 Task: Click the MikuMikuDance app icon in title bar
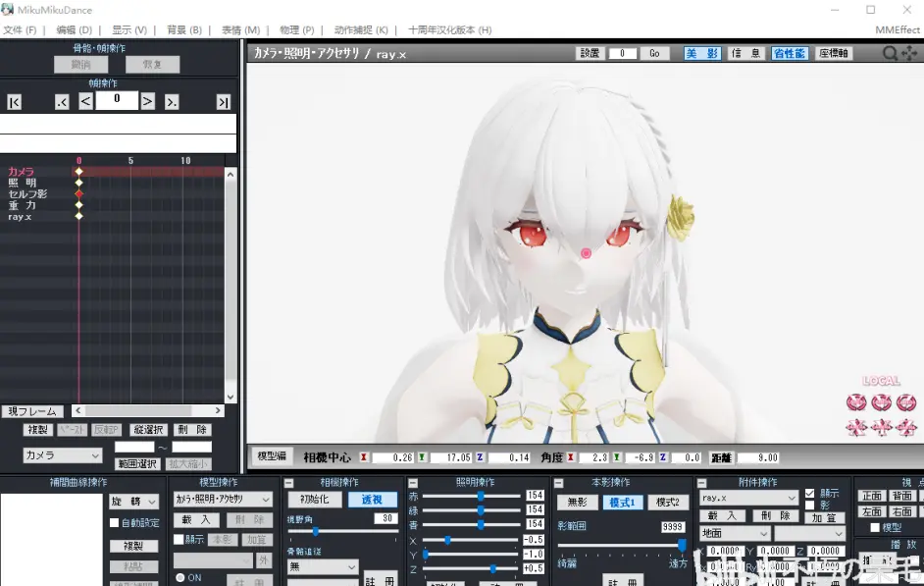click(x=8, y=10)
